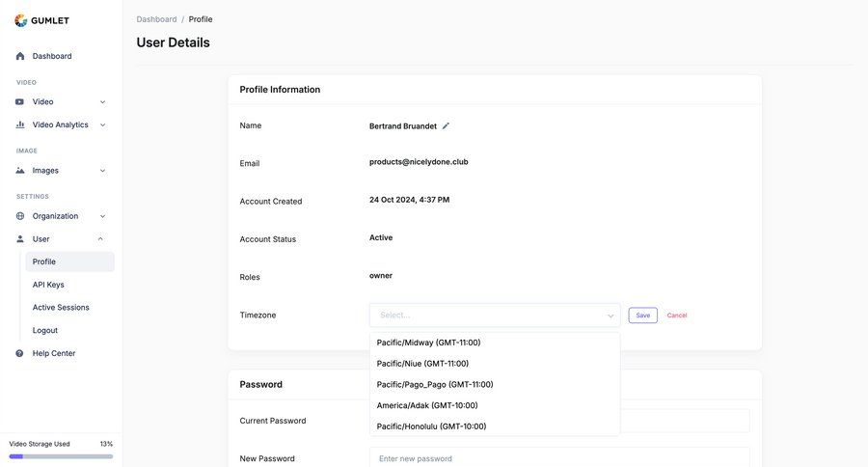Expand the Images section chevron
Image resolution: width=868 pixels, height=467 pixels.
tap(102, 171)
